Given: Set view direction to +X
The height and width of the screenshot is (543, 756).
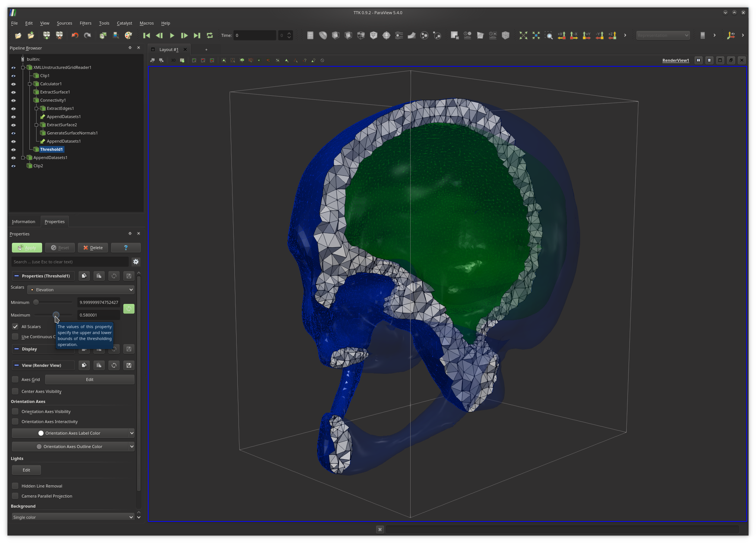Looking at the screenshot, I should (x=562, y=35).
